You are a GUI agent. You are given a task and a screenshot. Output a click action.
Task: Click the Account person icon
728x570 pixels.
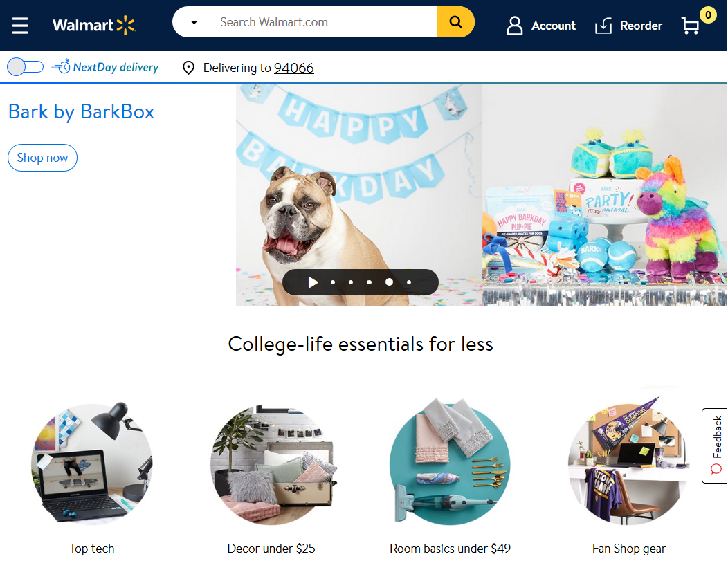514,26
